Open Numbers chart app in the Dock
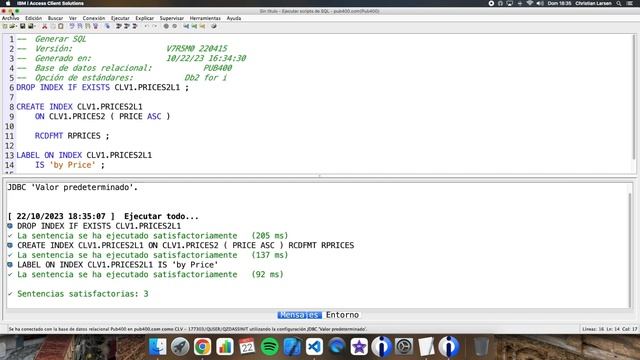 (225, 347)
